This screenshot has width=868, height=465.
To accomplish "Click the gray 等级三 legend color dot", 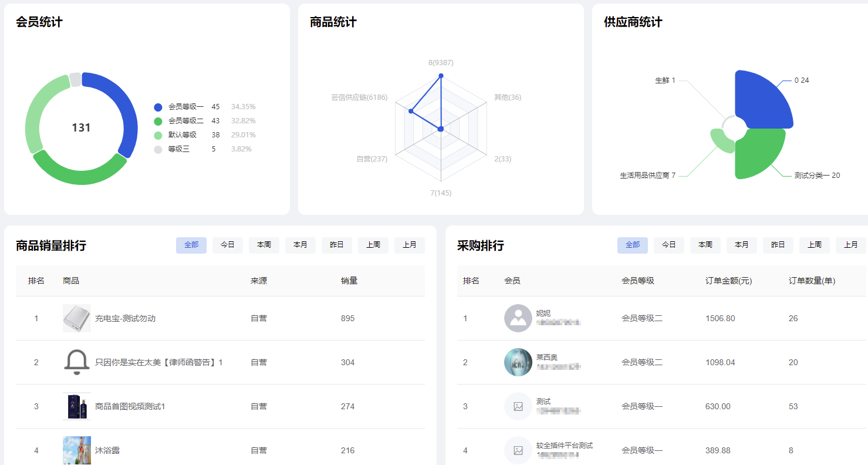I will click(158, 149).
